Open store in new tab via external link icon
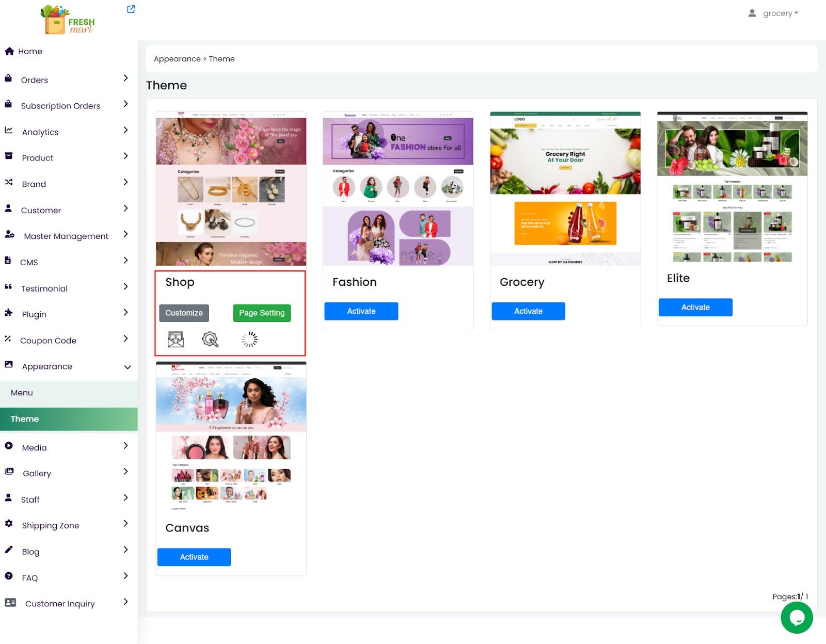 click(131, 9)
